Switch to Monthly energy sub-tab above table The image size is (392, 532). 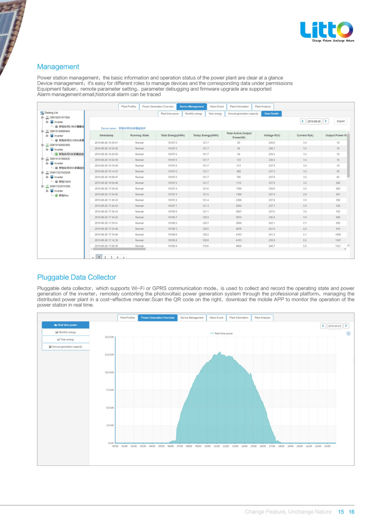click(x=194, y=114)
